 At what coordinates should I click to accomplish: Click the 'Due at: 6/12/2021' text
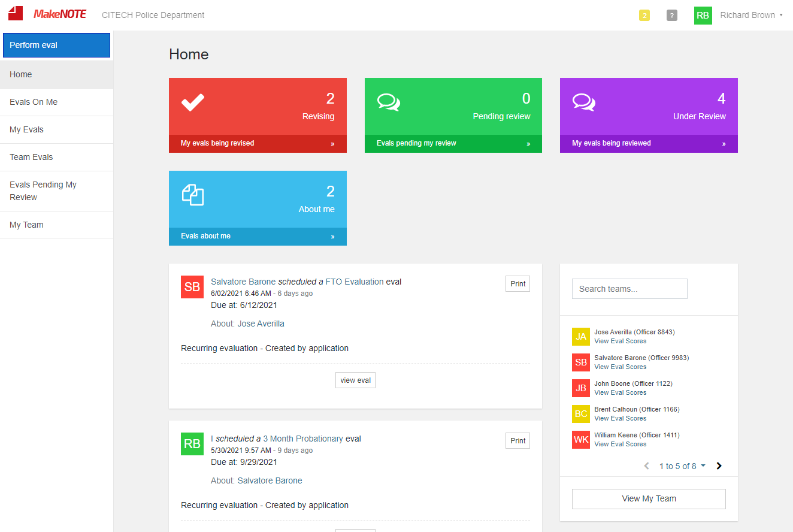click(x=244, y=305)
